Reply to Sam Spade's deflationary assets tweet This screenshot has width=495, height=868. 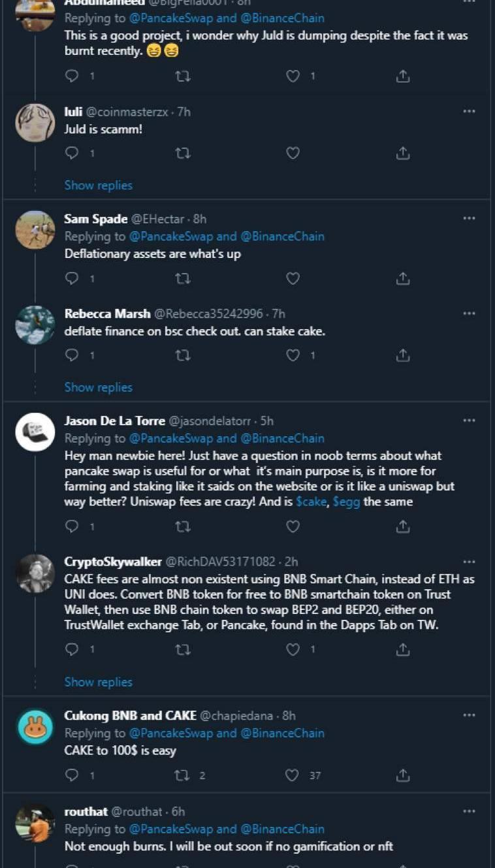[x=72, y=278]
